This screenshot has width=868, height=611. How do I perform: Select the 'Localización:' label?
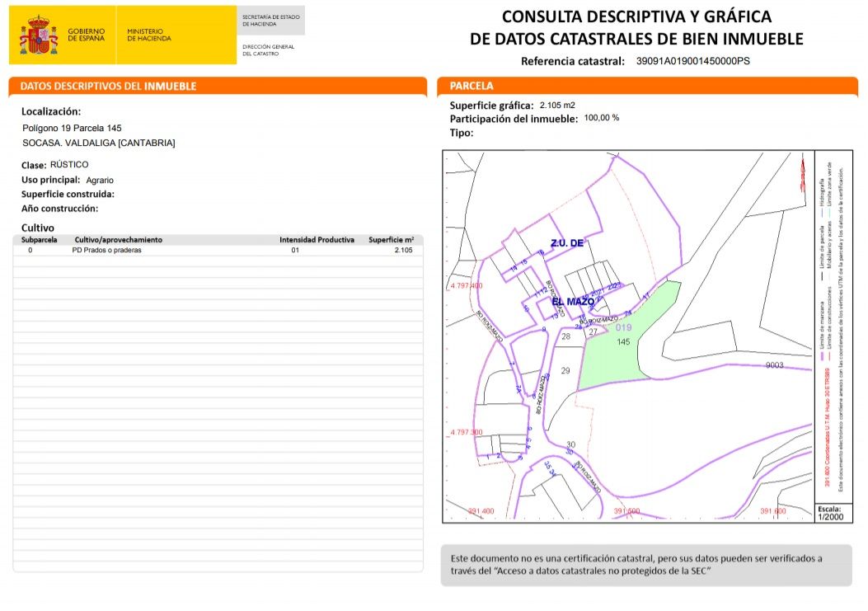pyautogui.click(x=51, y=111)
